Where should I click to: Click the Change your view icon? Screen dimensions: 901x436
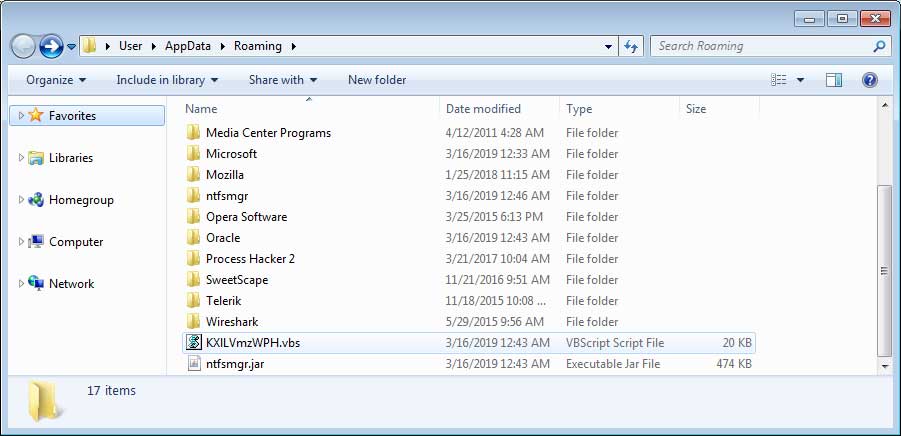778,80
